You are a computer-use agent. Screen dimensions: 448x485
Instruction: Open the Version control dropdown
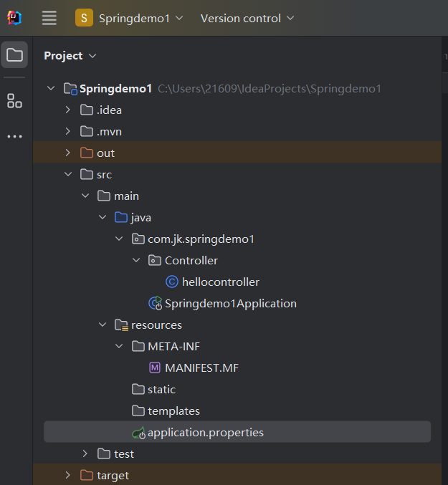pyautogui.click(x=247, y=18)
